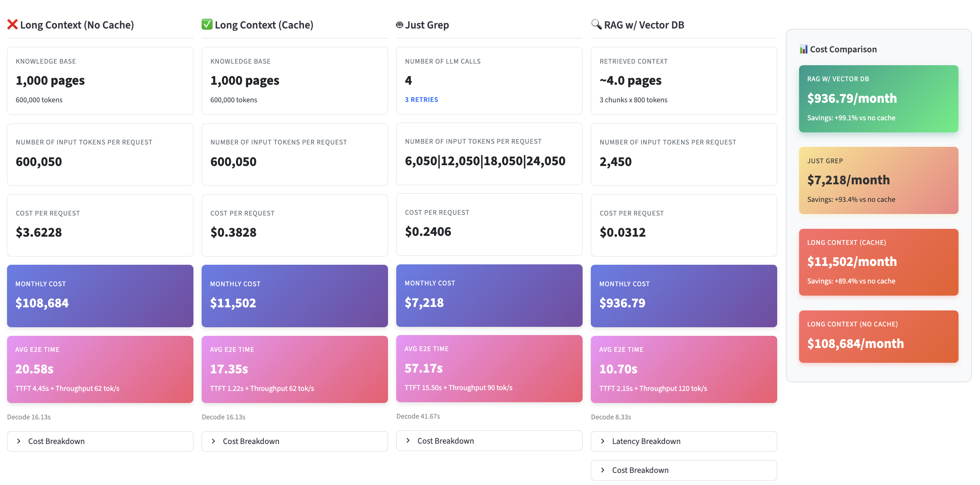Click the magnifying glass icon beside RAG w/ Vector DB

click(x=596, y=25)
